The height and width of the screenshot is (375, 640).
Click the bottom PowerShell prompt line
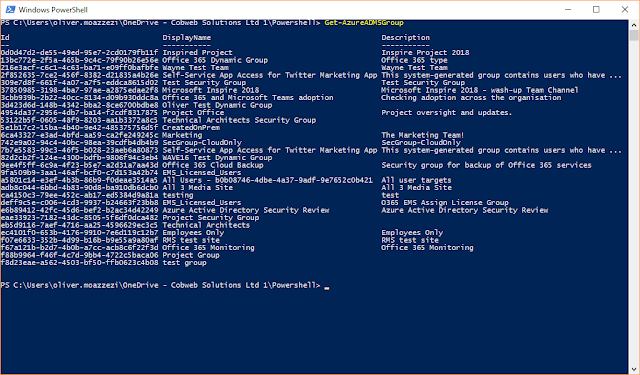pos(165,285)
